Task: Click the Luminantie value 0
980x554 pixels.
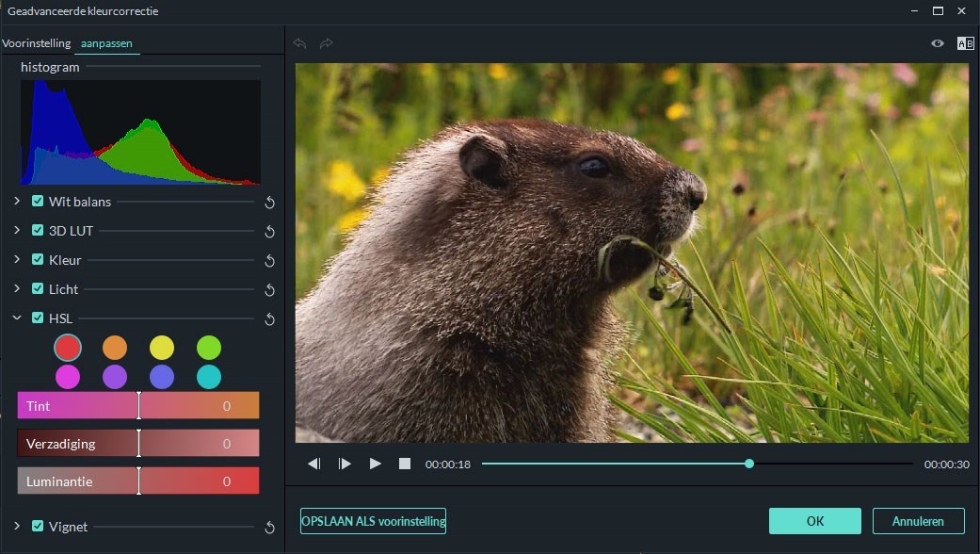Action: pos(227,481)
